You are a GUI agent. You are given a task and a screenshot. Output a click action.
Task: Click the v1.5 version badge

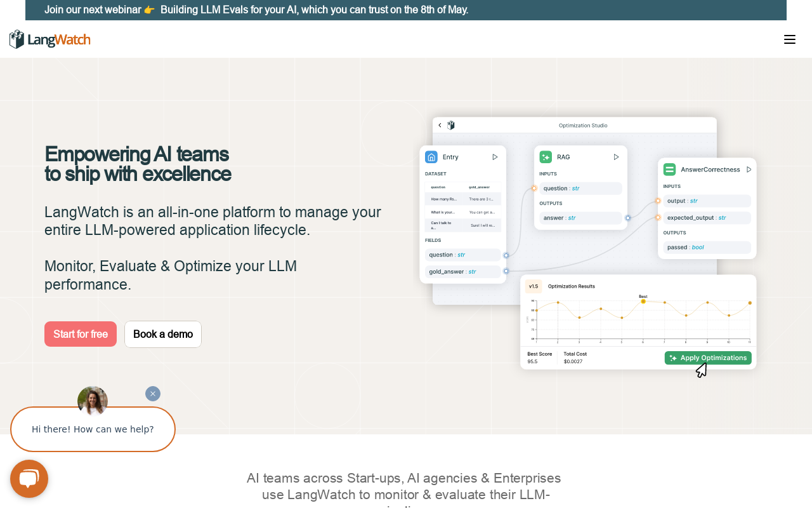[x=534, y=286]
